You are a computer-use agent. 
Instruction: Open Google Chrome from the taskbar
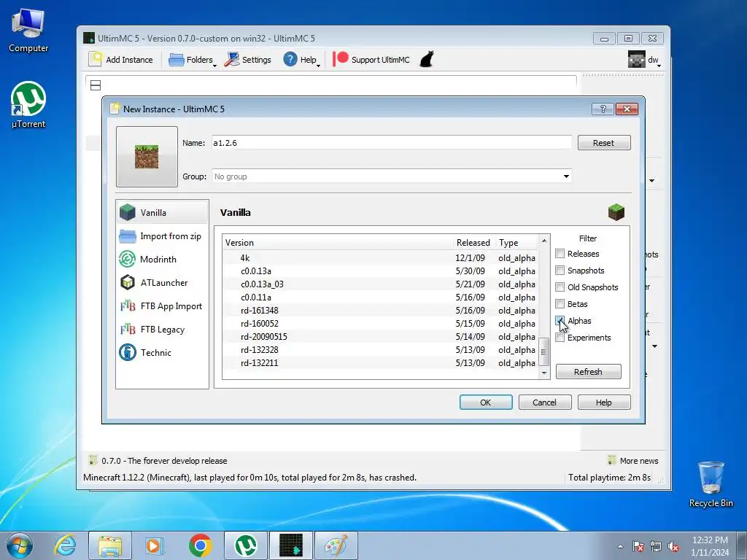pos(200,545)
